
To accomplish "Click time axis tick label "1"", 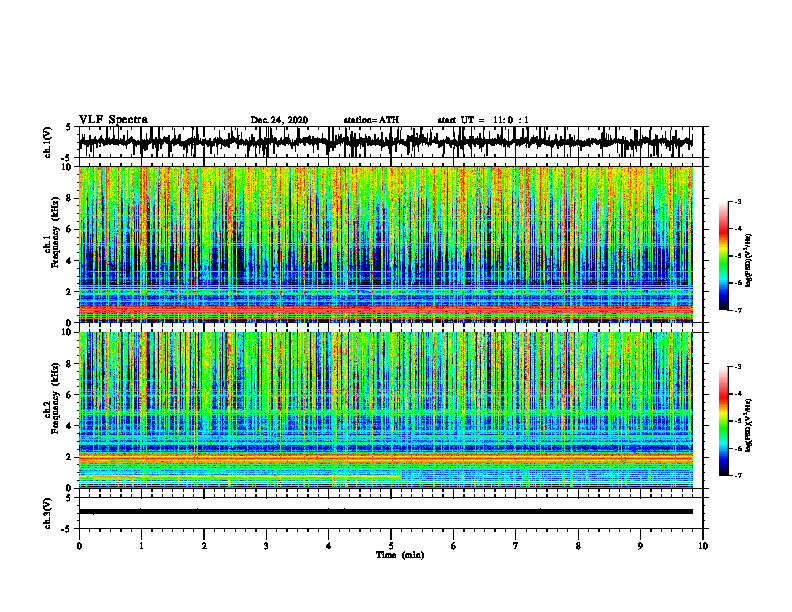I will click(141, 546).
